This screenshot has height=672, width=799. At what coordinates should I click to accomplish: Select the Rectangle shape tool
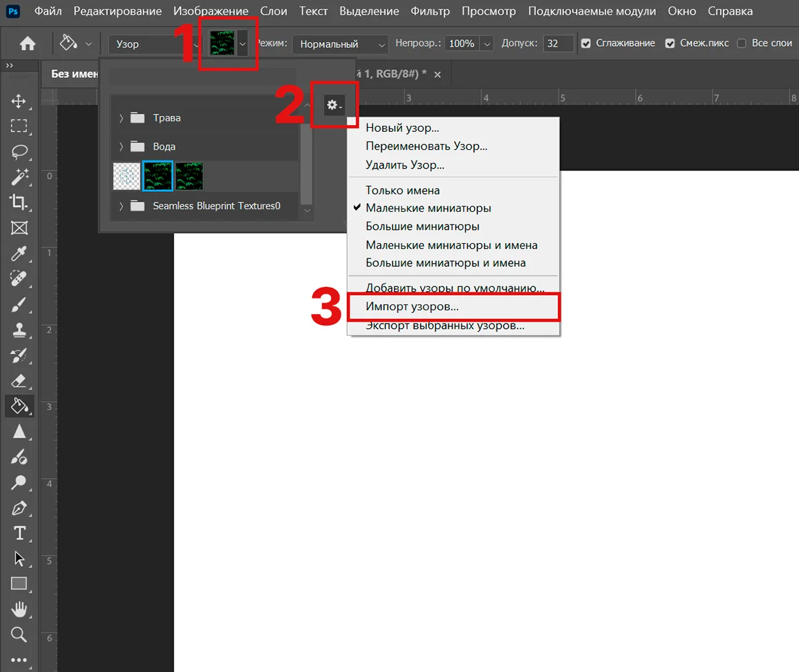19,584
